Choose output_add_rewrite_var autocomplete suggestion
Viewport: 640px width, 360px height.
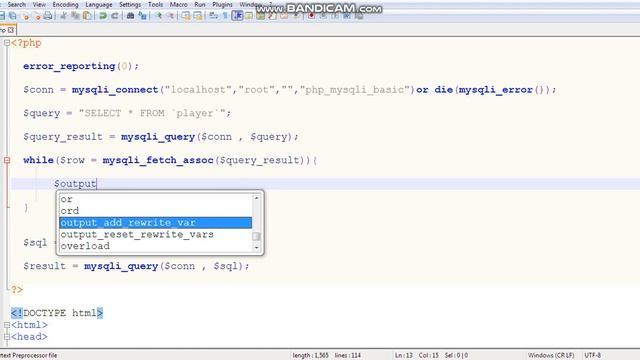tap(156, 222)
